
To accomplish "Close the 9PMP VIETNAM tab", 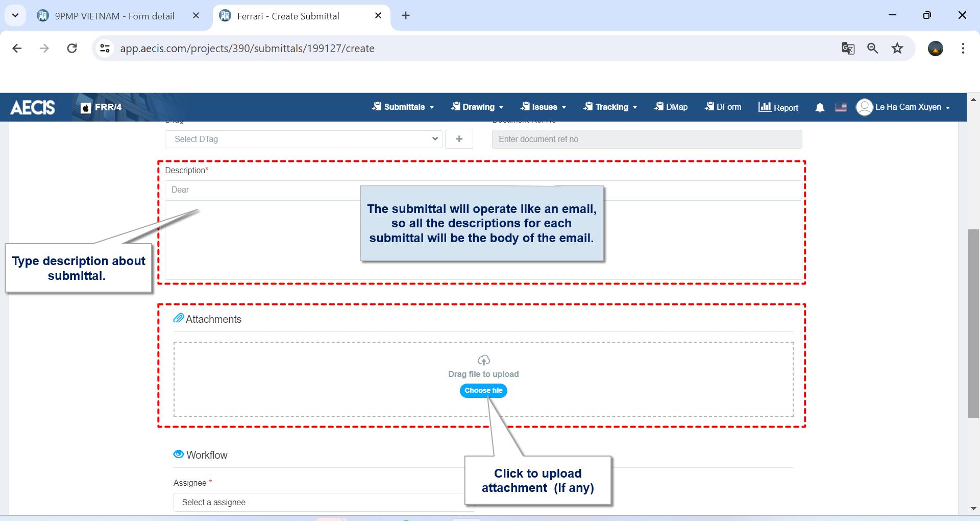I will [x=196, y=16].
